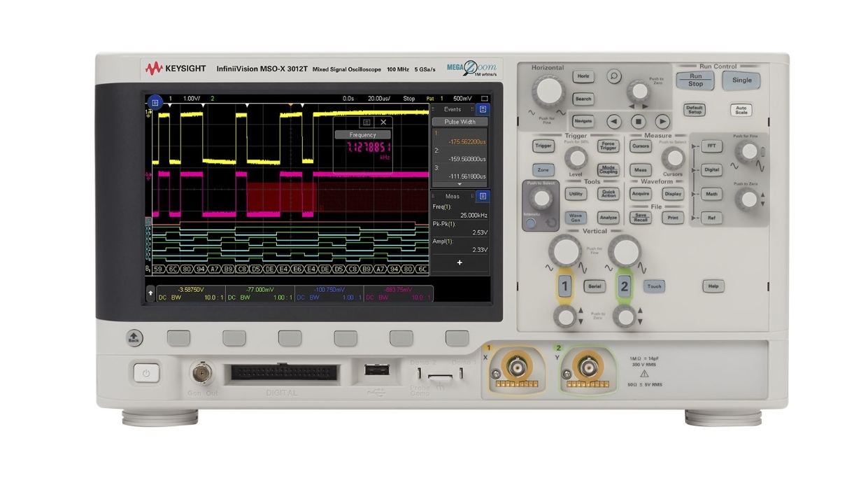Viewport: 868px width, 504px height.
Task: Expand the Events list with the down arrow
Action: pos(460,184)
